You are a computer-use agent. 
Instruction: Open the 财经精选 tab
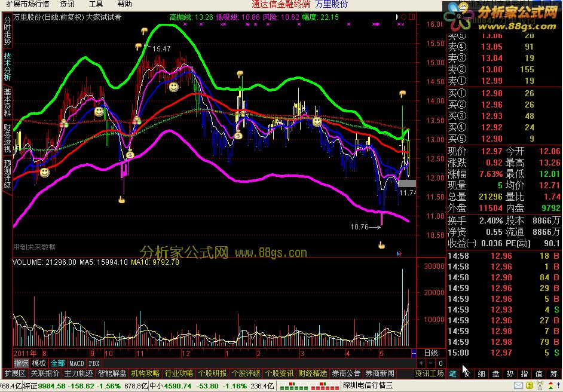[313, 373]
